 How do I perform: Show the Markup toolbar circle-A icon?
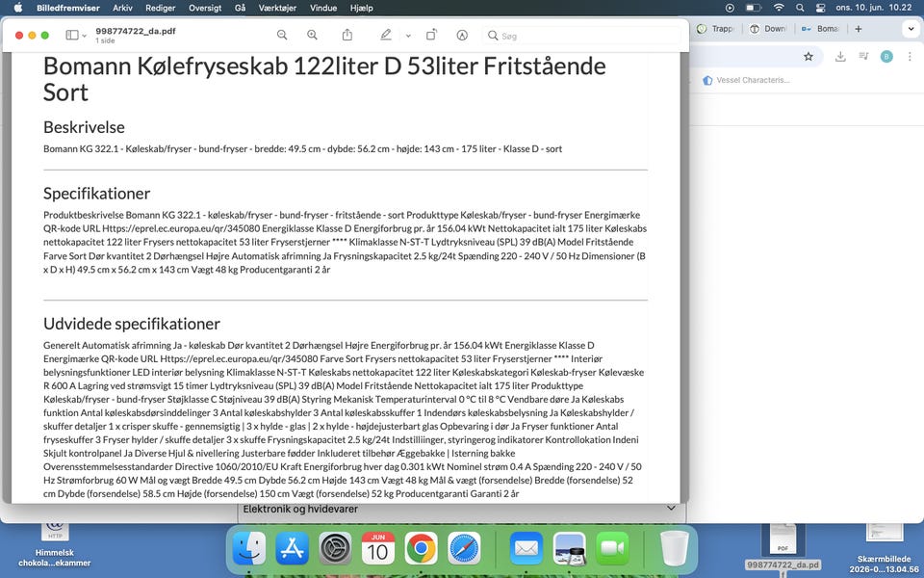tap(462, 35)
